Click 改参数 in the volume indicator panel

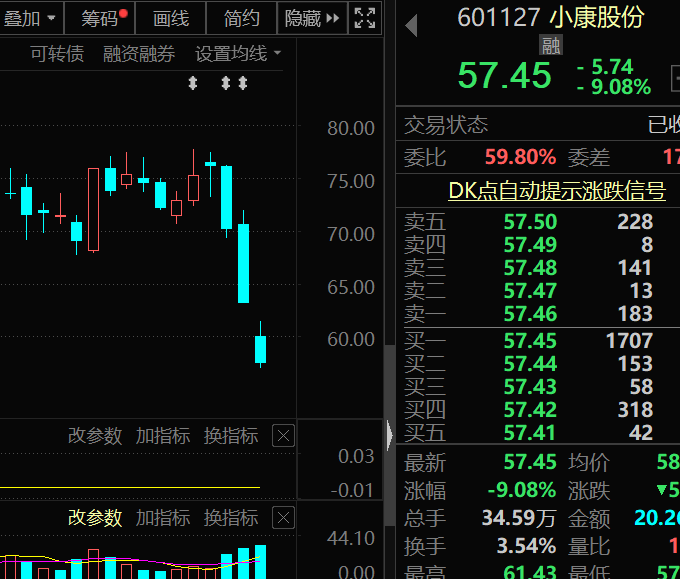(x=95, y=518)
